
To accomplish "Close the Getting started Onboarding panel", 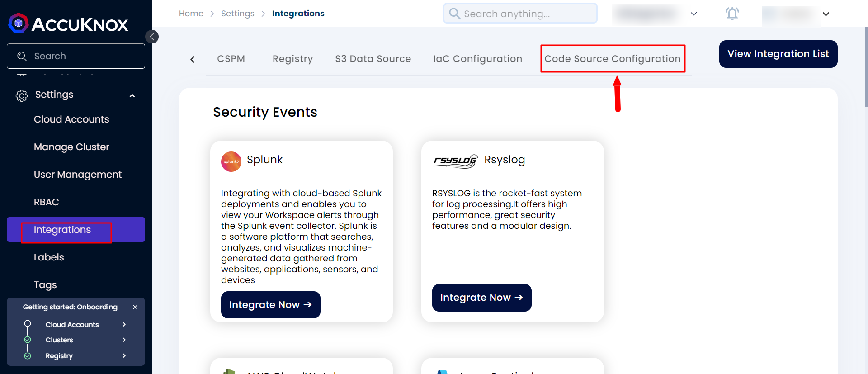I will [x=135, y=307].
